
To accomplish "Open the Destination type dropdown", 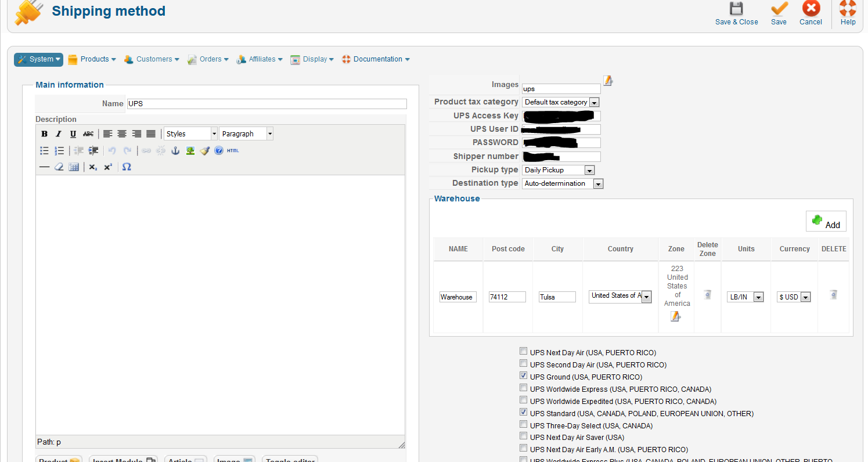I will point(563,183).
